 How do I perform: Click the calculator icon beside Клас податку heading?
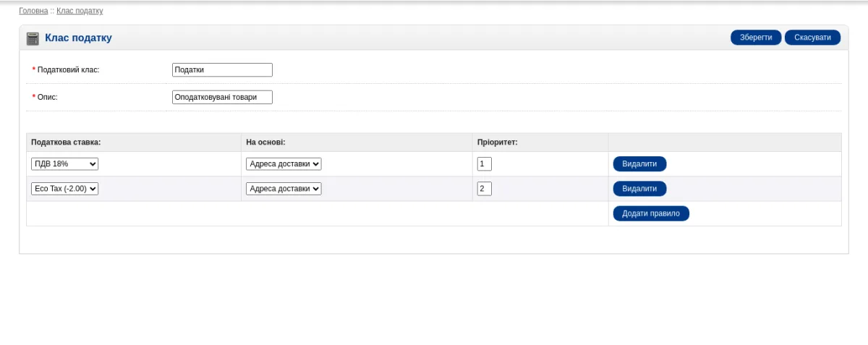(x=33, y=38)
